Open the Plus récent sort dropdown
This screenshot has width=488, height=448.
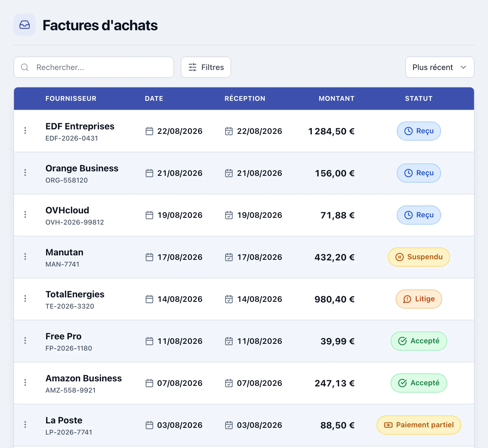[x=440, y=67]
